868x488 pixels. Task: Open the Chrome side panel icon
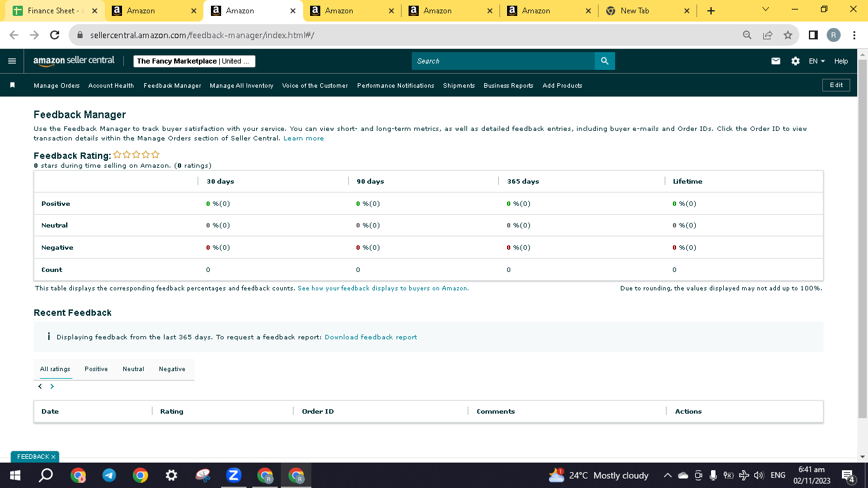click(813, 35)
